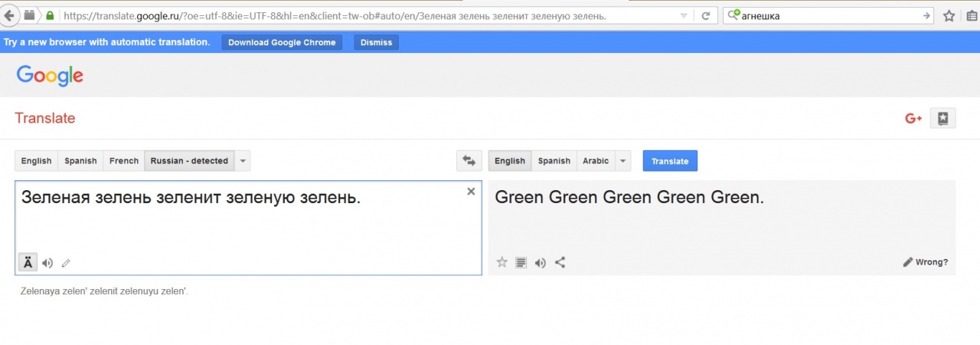Expand the target language dropdown arrow
The image size is (980, 345).
pyautogui.click(x=623, y=161)
